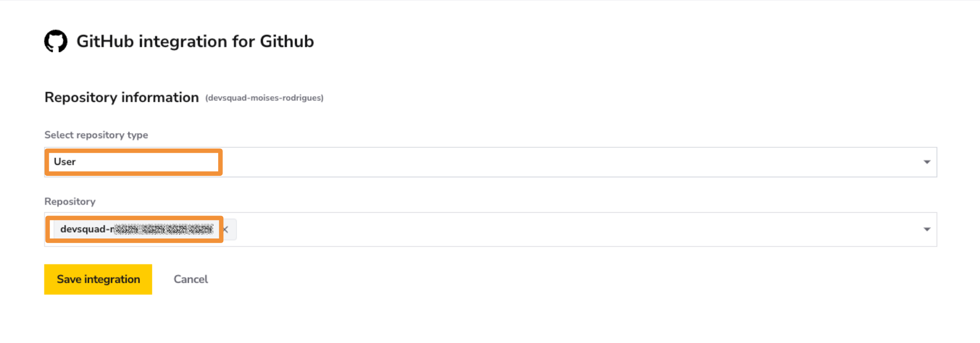Expand the repository type dropdown arrow
980x343 pixels.
(927, 162)
